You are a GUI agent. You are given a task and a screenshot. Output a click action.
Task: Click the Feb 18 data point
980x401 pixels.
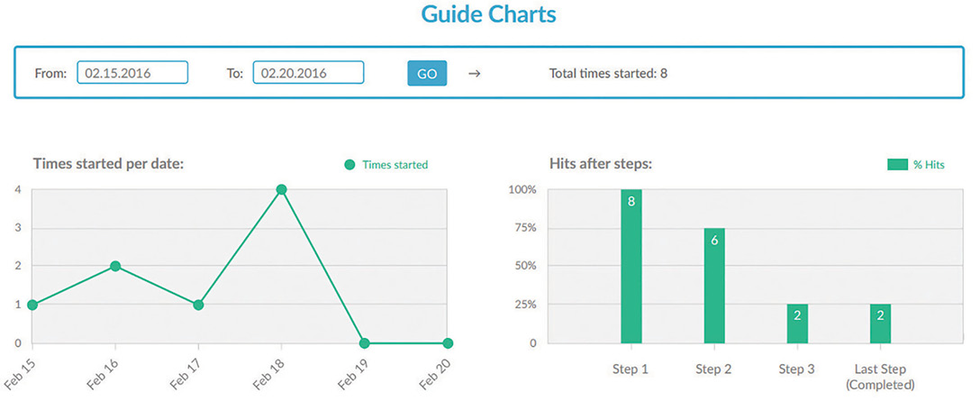point(282,190)
